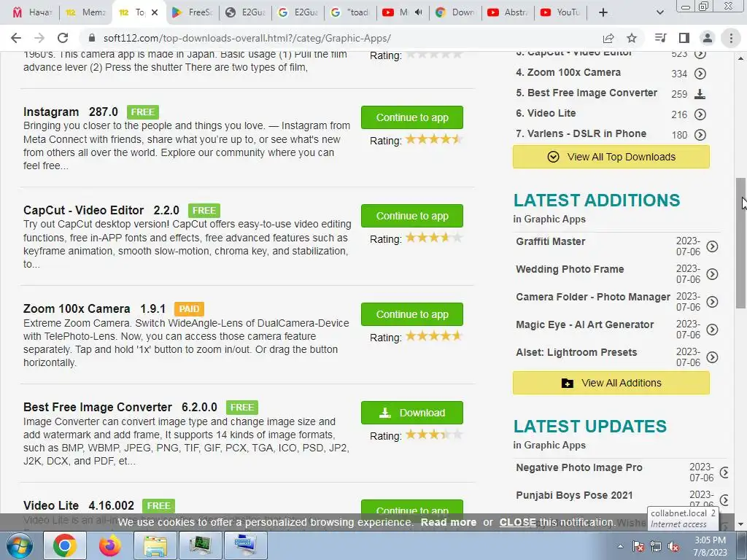Click Continue to app for Zoom 100x Camera
The image size is (747, 560).
412,314
